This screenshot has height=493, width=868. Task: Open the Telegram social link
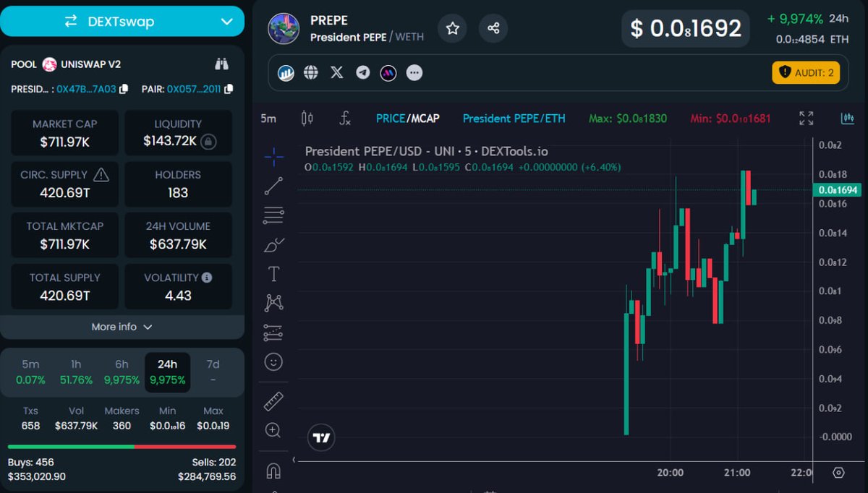363,72
